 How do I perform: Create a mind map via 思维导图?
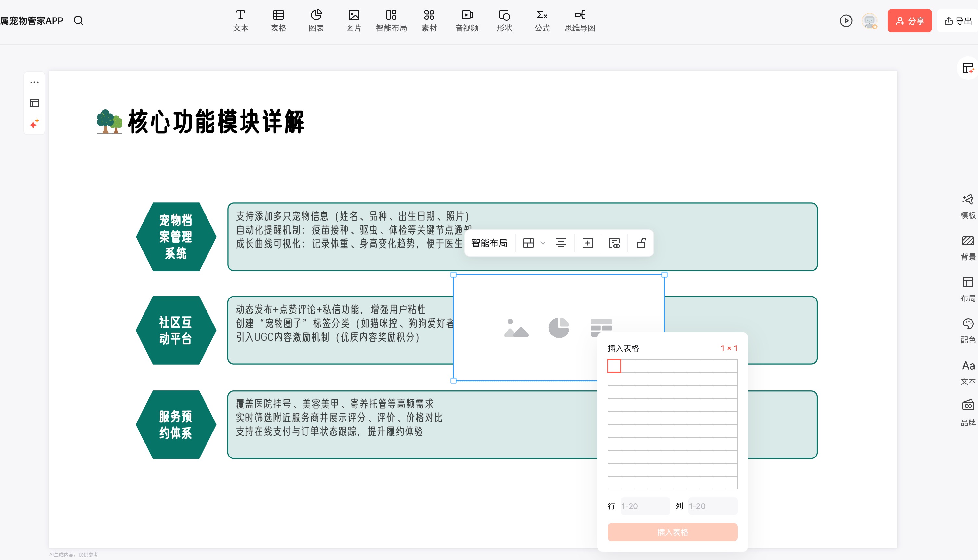(x=580, y=20)
